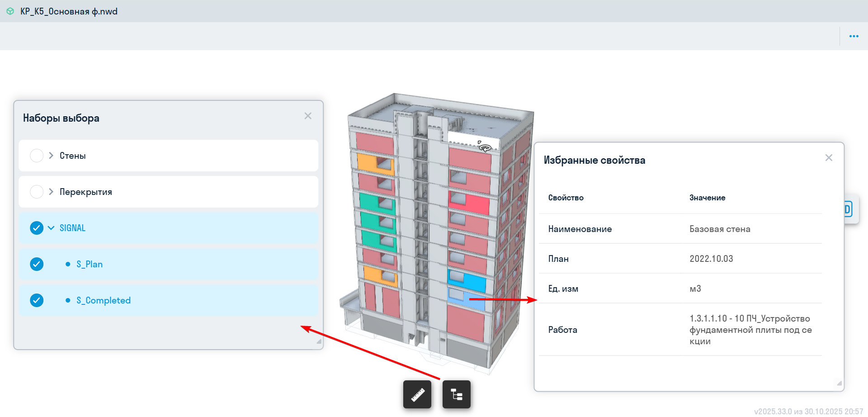Viewport: 868px width, 417px height.
Task: Uncheck the S_Completed checkbox
Action: (37, 300)
